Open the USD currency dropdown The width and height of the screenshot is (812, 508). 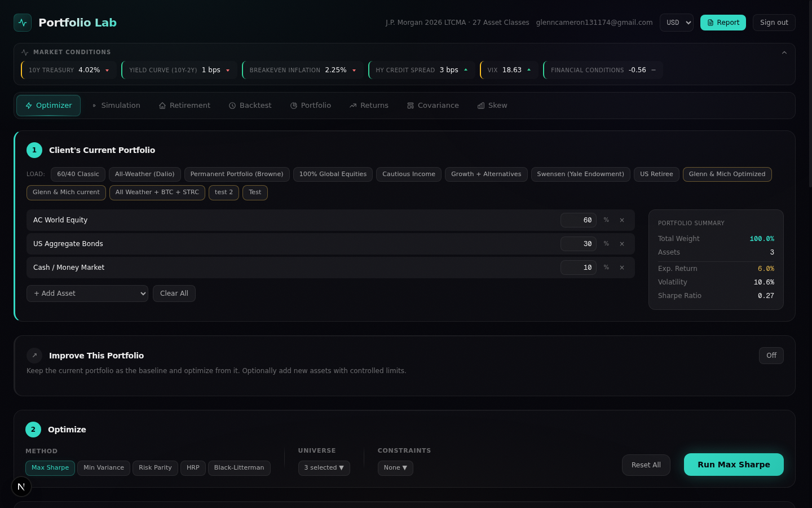pos(676,22)
